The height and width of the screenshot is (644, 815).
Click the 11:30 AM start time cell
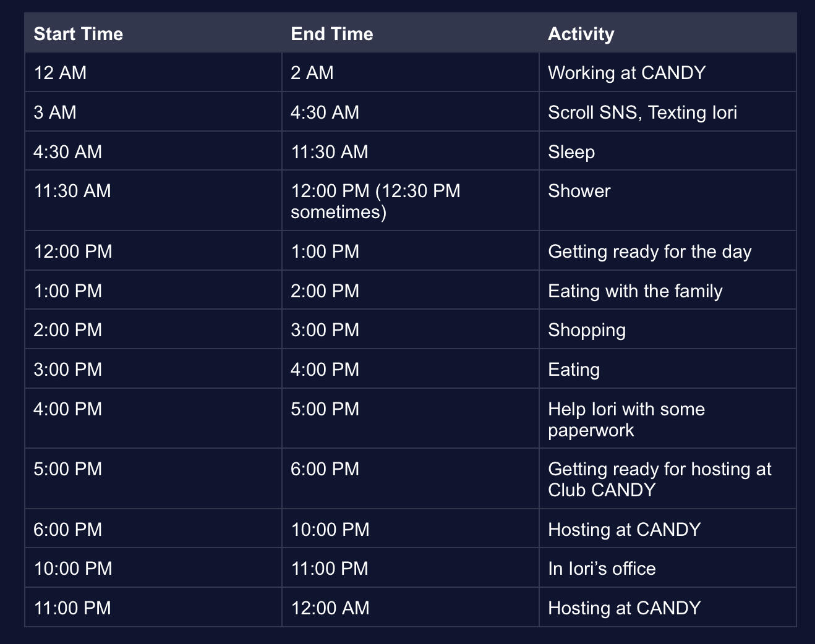(x=72, y=191)
